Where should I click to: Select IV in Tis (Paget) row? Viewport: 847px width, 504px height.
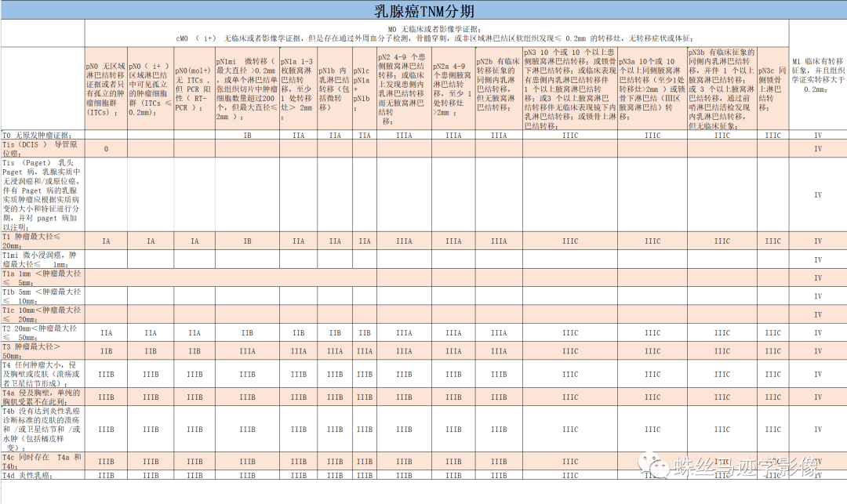tap(818, 195)
